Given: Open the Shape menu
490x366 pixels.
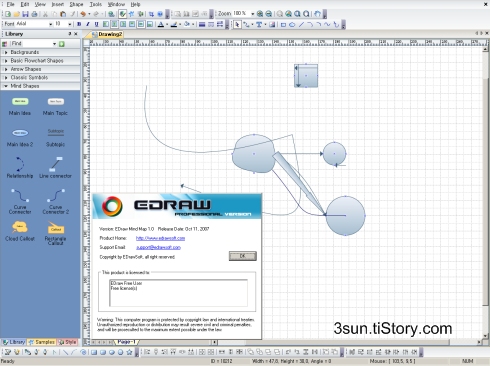Looking at the screenshot, I should [x=76, y=4].
